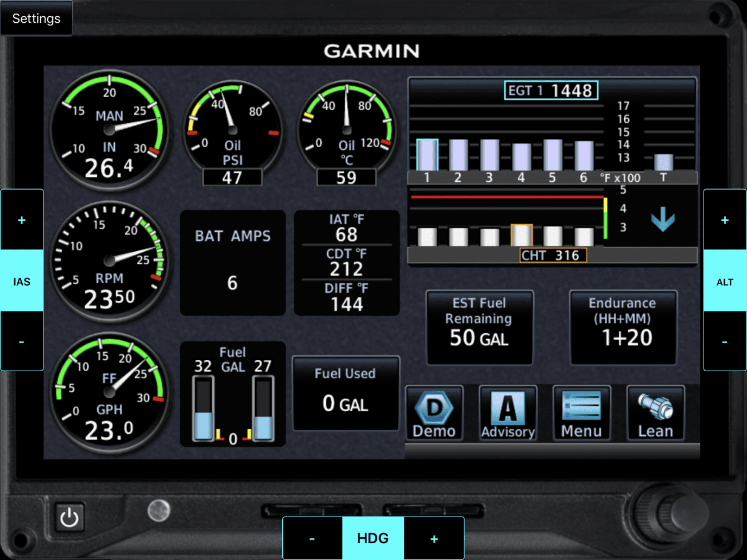Image resolution: width=747 pixels, height=560 pixels.
Task: Select the EGT 1 readout box
Action: coord(550,90)
